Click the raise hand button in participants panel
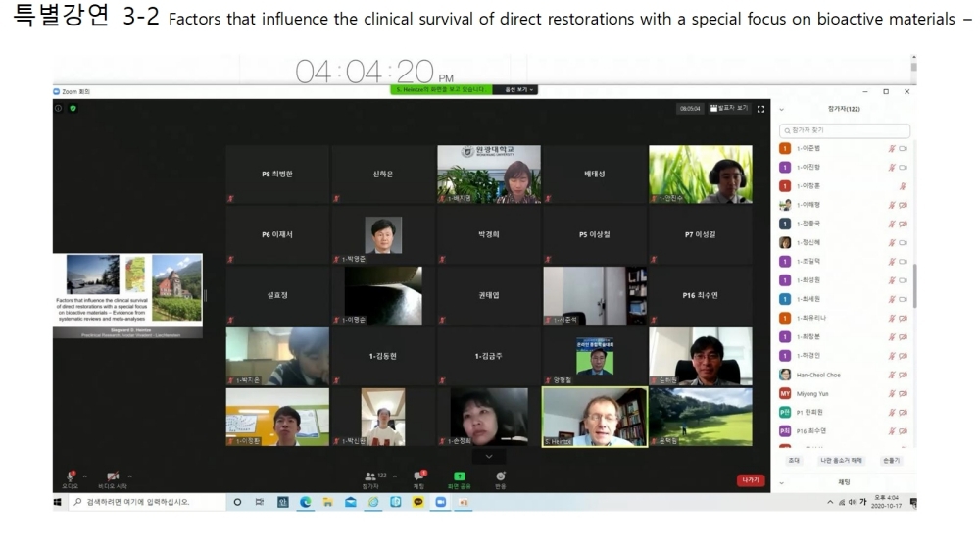 tap(891, 460)
